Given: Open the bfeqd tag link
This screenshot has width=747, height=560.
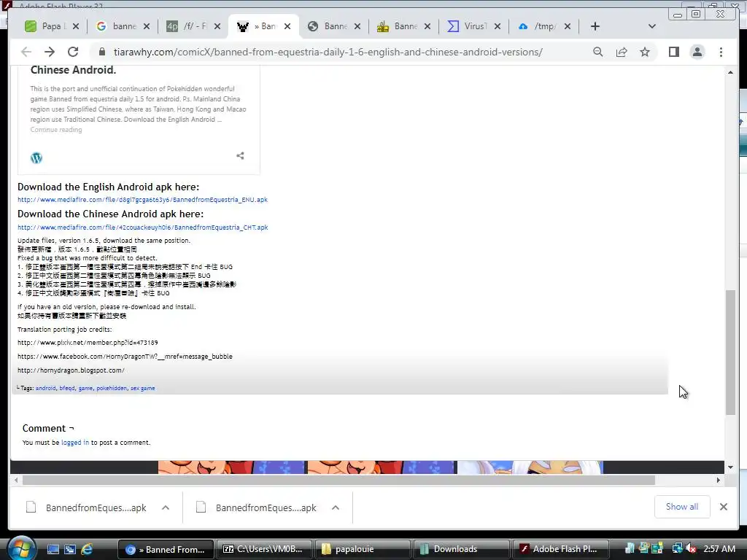Looking at the screenshot, I should [x=67, y=388].
